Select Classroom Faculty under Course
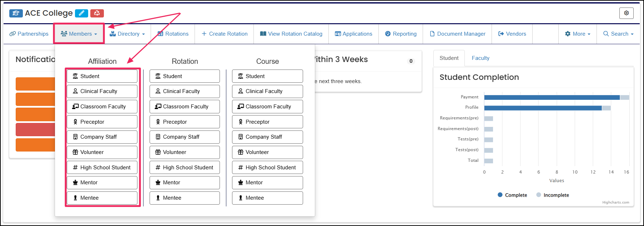 point(267,107)
